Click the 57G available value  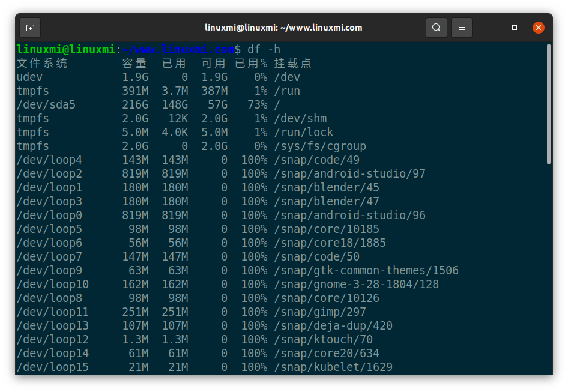pyautogui.click(x=218, y=104)
